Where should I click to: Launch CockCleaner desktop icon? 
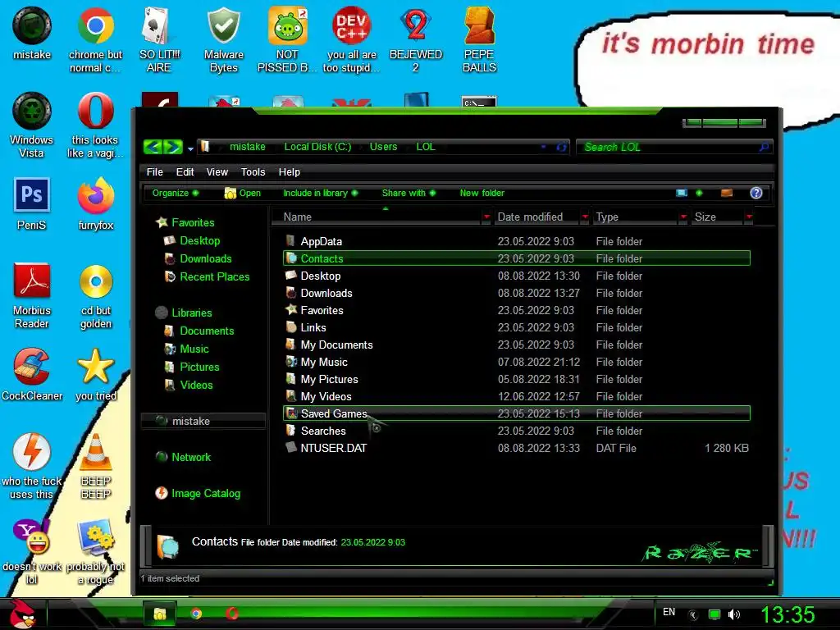click(32, 374)
